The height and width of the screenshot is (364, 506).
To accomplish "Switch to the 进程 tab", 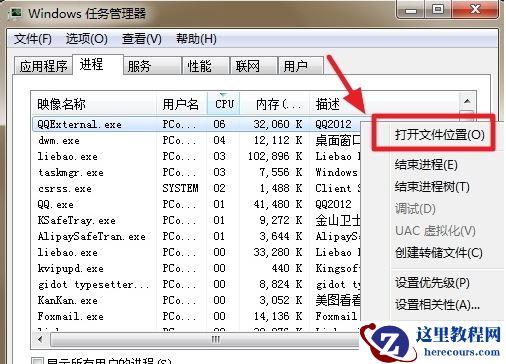I will tap(98, 64).
